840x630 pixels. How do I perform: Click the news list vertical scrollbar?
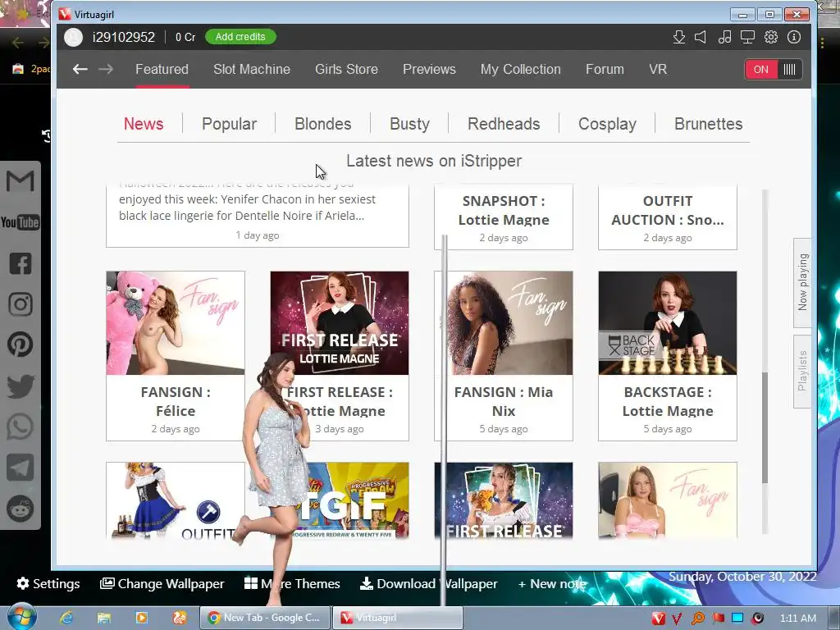pos(765,427)
